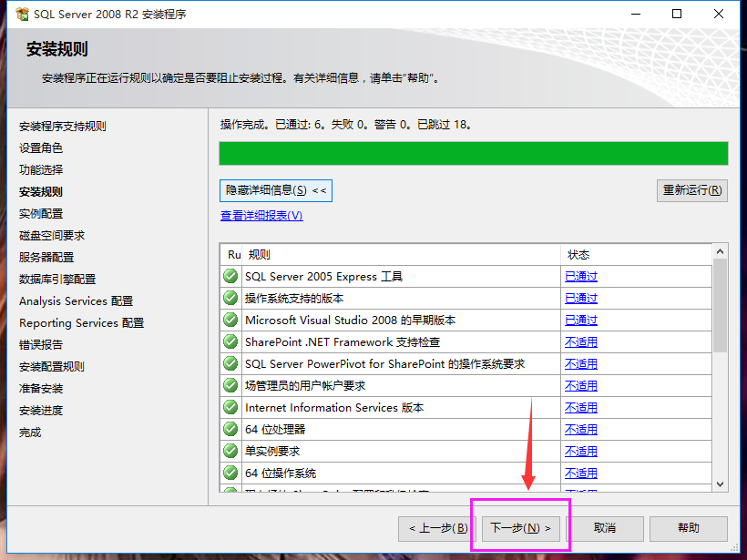
Task: Open 已通过 status for 操作系统支持的版本
Action: tap(580, 299)
